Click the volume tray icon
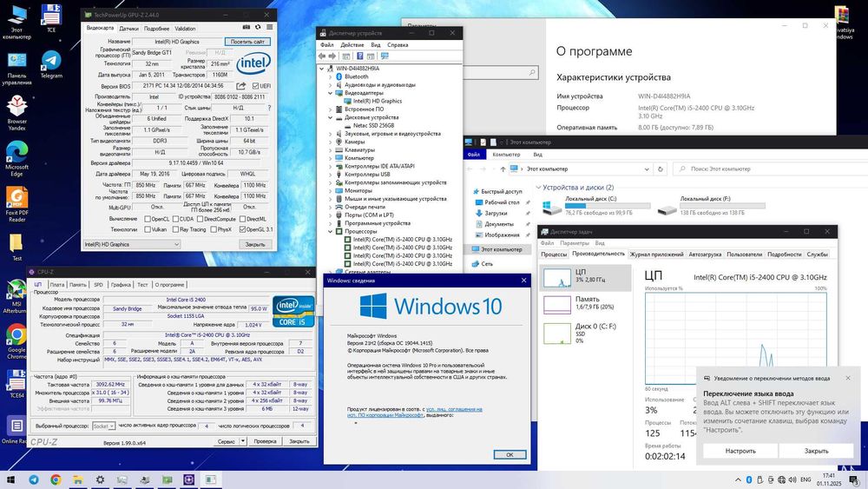This screenshot has height=489, width=868. point(792,479)
